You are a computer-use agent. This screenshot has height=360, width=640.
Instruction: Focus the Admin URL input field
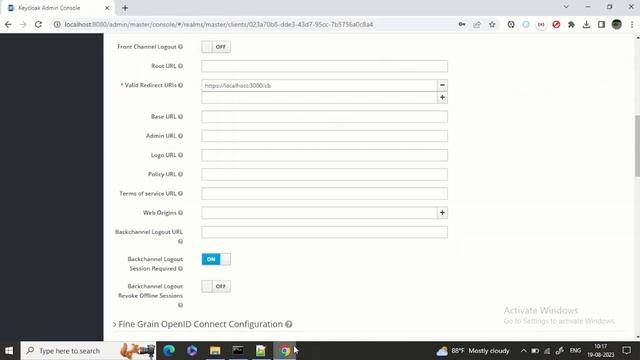(x=324, y=136)
